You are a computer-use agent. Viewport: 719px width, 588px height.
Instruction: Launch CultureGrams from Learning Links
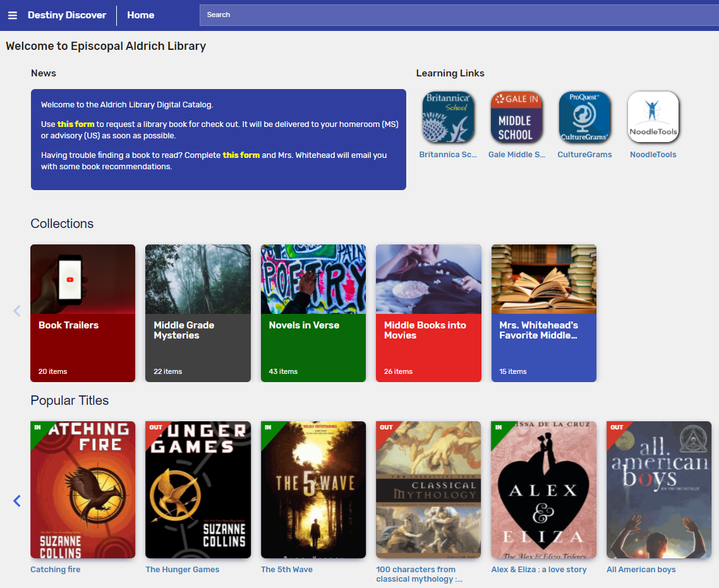point(584,117)
